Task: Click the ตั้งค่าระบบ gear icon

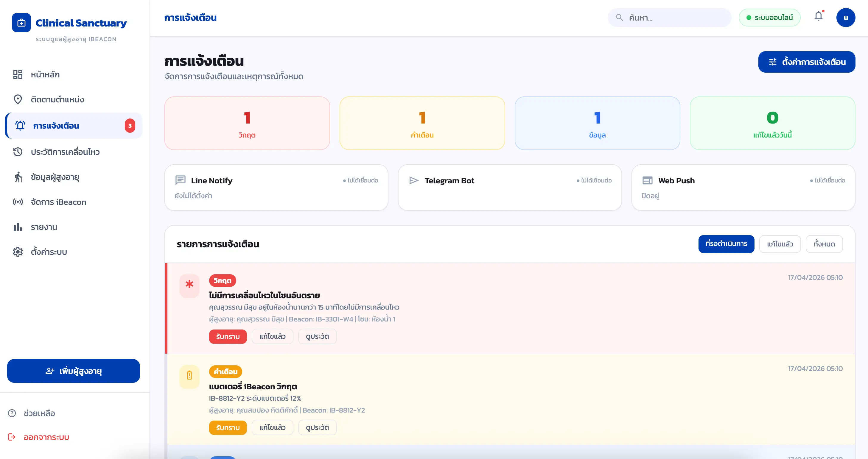Action: (x=18, y=252)
